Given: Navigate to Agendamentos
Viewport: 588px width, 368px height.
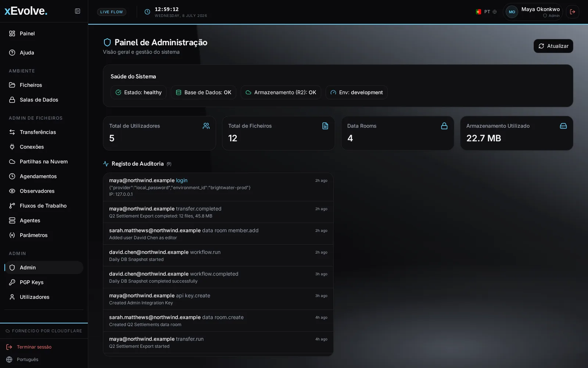Looking at the screenshot, I should (44, 176).
